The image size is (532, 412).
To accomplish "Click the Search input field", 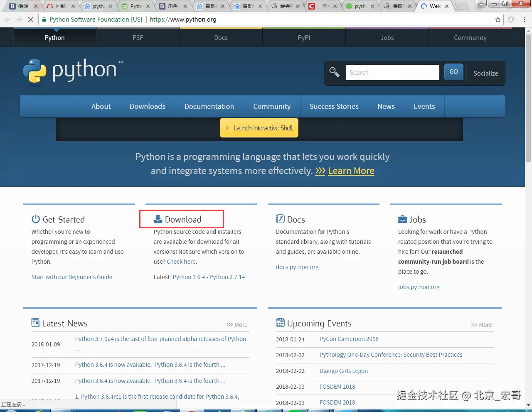I will pyautogui.click(x=392, y=72).
